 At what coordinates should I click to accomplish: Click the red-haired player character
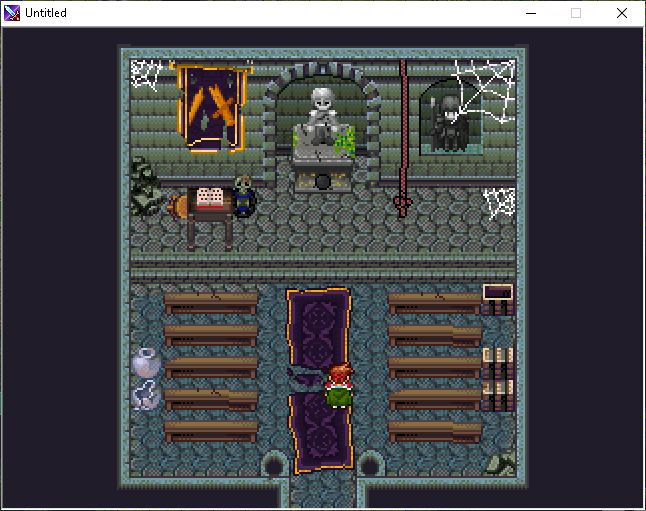tap(340, 386)
